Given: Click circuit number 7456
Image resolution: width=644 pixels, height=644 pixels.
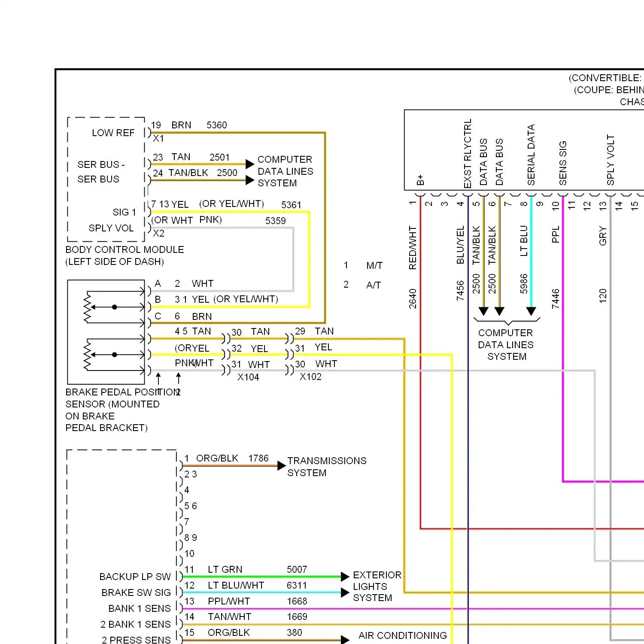Looking at the screenshot, I should click(460, 291).
